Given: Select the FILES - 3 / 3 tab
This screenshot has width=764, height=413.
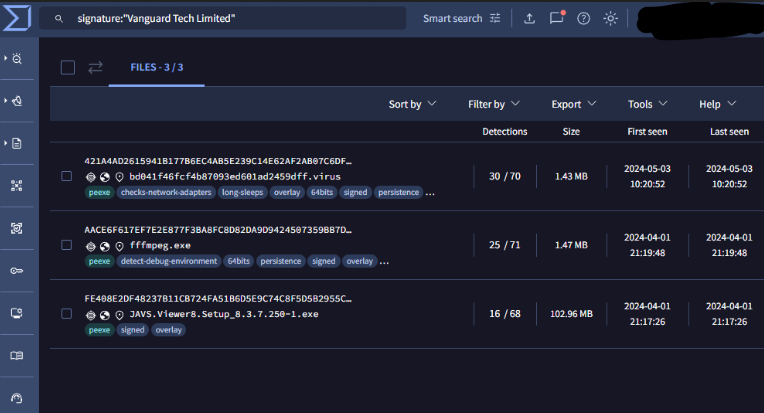Looking at the screenshot, I should coord(157,67).
